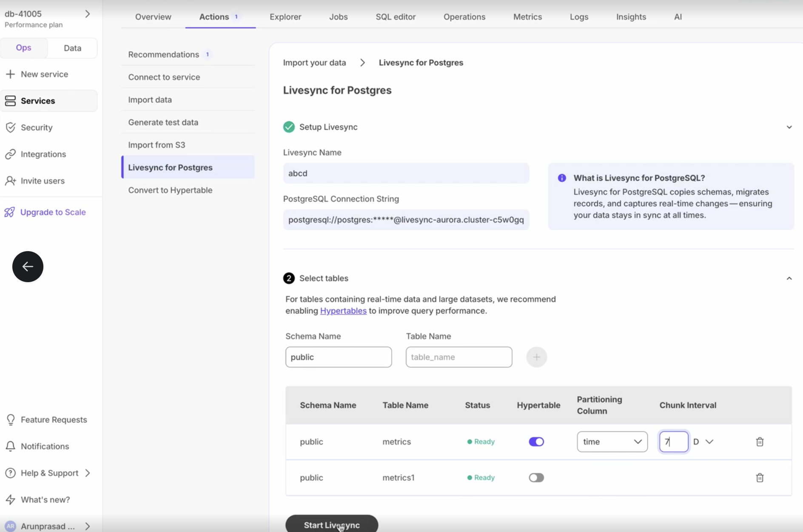Image resolution: width=803 pixels, height=532 pixels.
Task: Click the Upgrade to Scale rocket icon
Action: click(10, 212)
